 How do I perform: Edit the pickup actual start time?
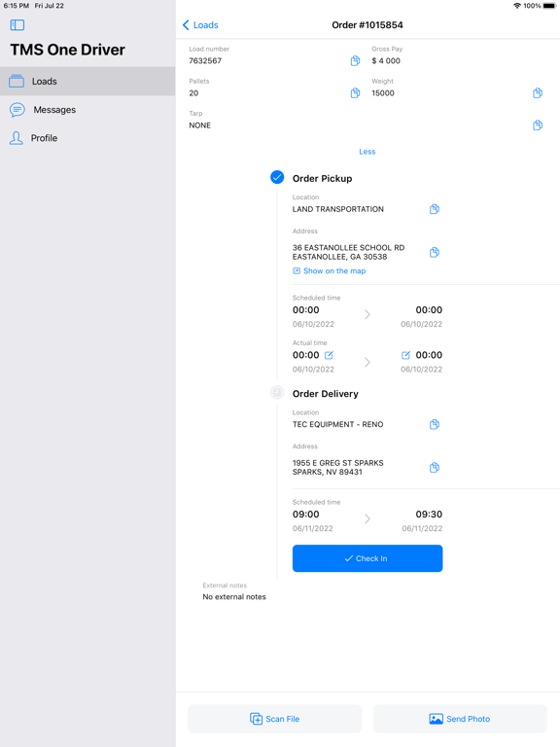tap(329, 355)
